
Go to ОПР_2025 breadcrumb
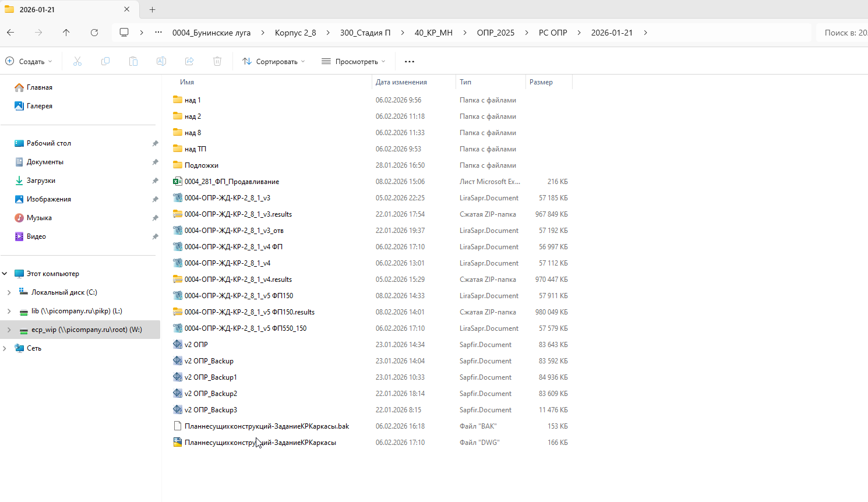pyautogui.click(x=496, y=33)
